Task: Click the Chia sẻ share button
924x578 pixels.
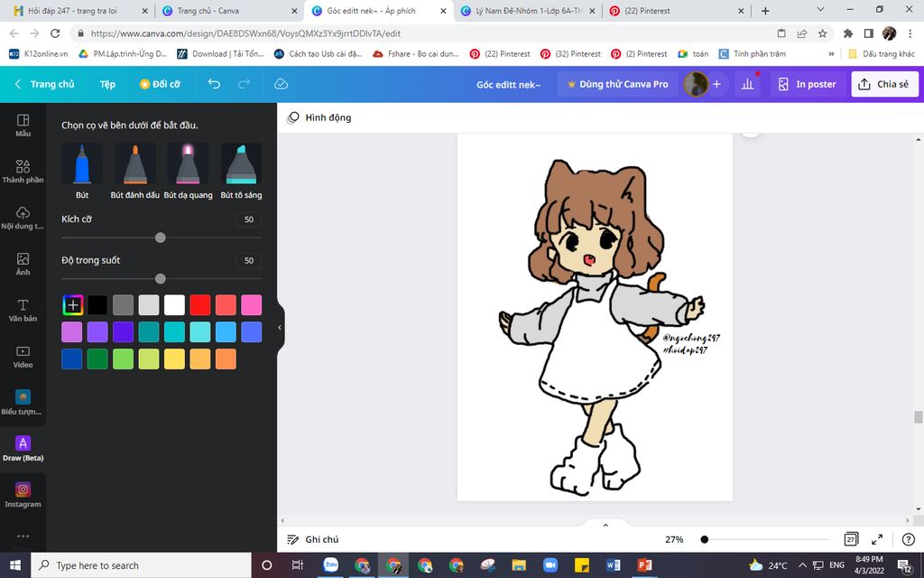Action: (x=883, y=84)
